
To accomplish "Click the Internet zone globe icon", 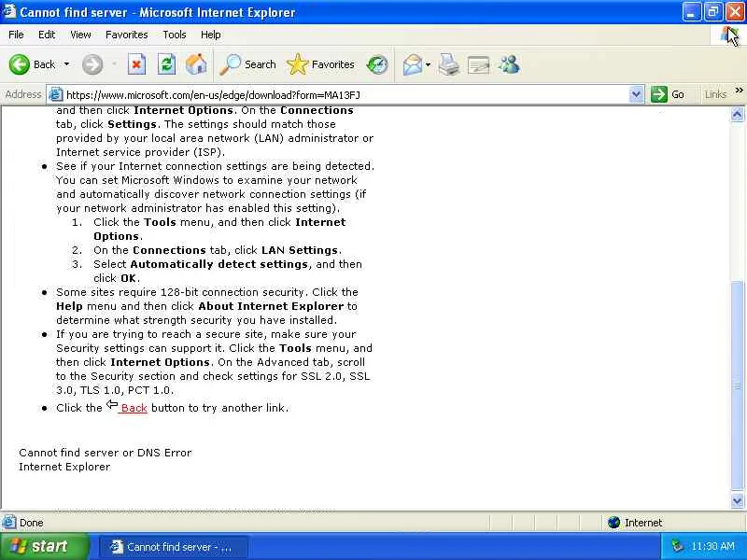I will 614,523.
